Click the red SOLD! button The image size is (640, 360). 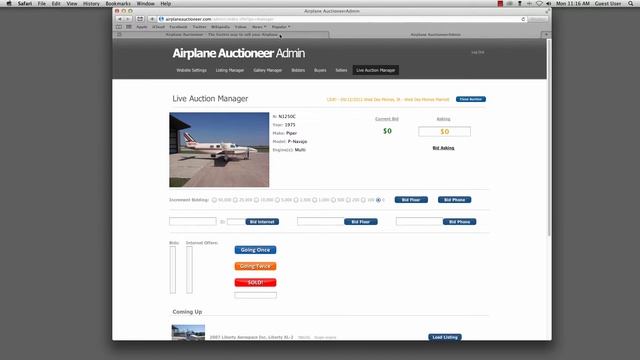click(255, 282)
